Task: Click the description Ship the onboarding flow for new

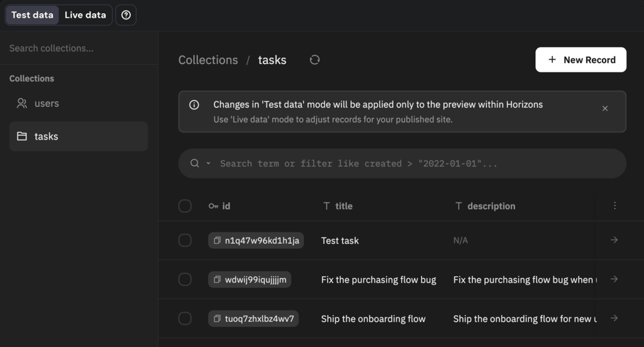Action: (525, 319)
